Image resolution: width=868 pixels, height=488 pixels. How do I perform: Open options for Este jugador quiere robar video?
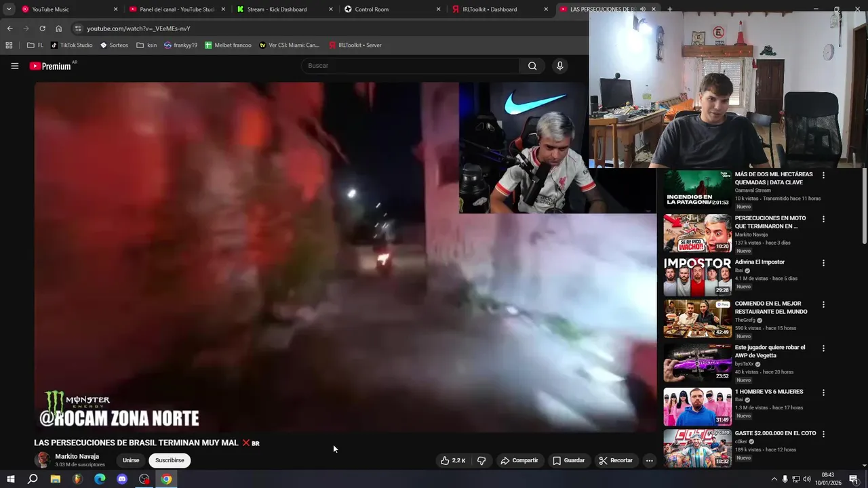coord(823,348)
